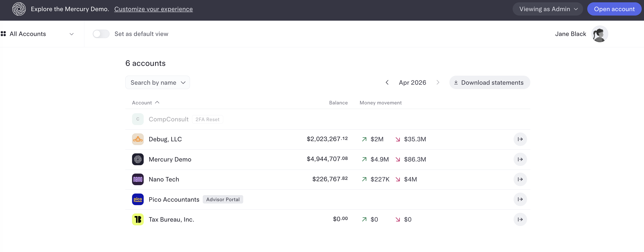Click Download statements button

pos(489,83)
